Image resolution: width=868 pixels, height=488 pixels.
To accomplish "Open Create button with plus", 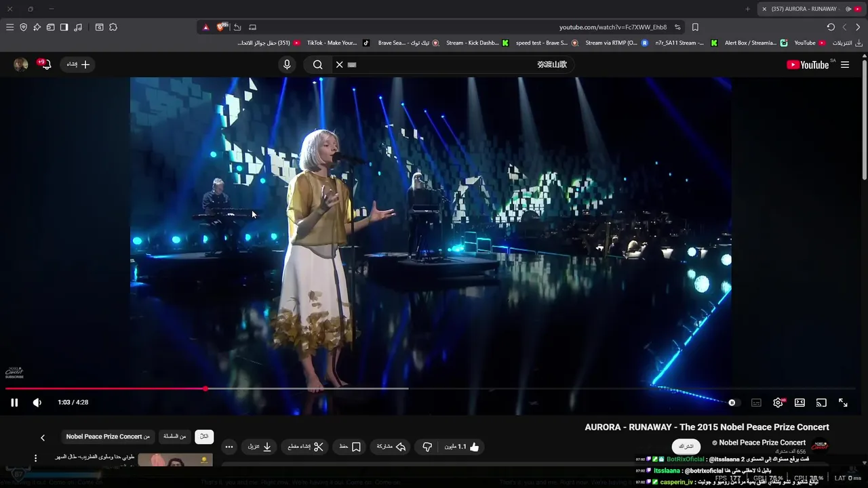I will (x=79, y=64).
